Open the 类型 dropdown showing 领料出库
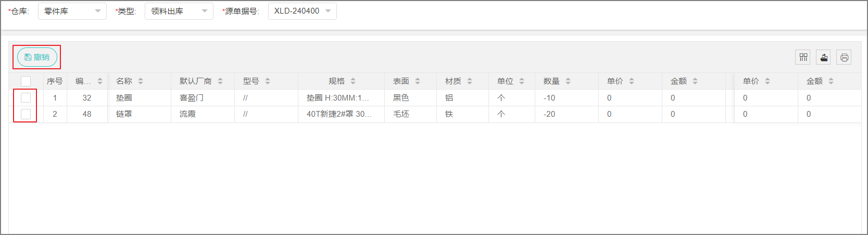The height and width of the screenshot is (235, 868). click(x=179, y=11)
